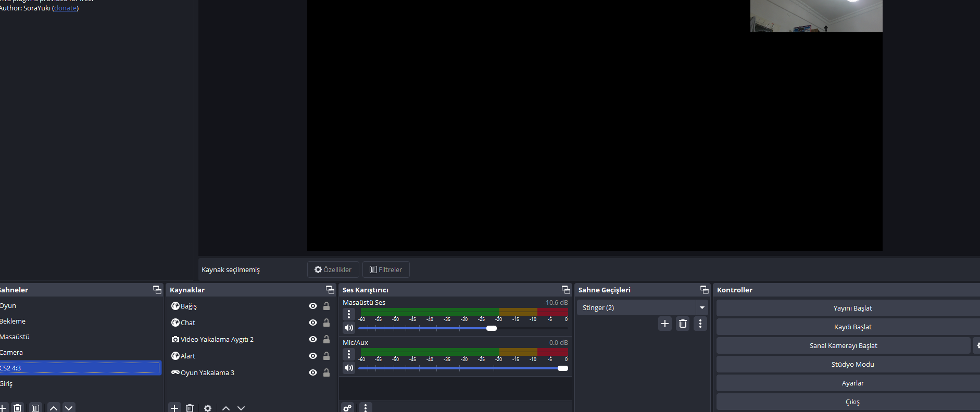Switch to the Giriş scene

click(x=81, y=383)
